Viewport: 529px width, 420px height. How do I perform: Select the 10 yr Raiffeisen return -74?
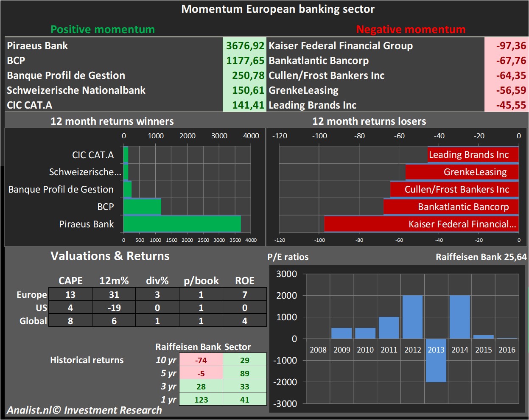(x=201, y=360)
